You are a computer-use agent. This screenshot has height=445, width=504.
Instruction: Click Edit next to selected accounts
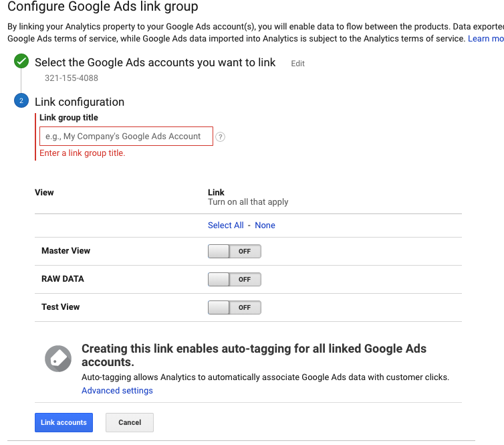[297, 64]
